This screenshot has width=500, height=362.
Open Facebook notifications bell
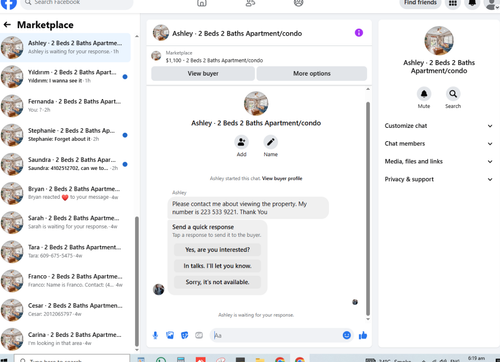pyautogui.click(x=472, y=3)
